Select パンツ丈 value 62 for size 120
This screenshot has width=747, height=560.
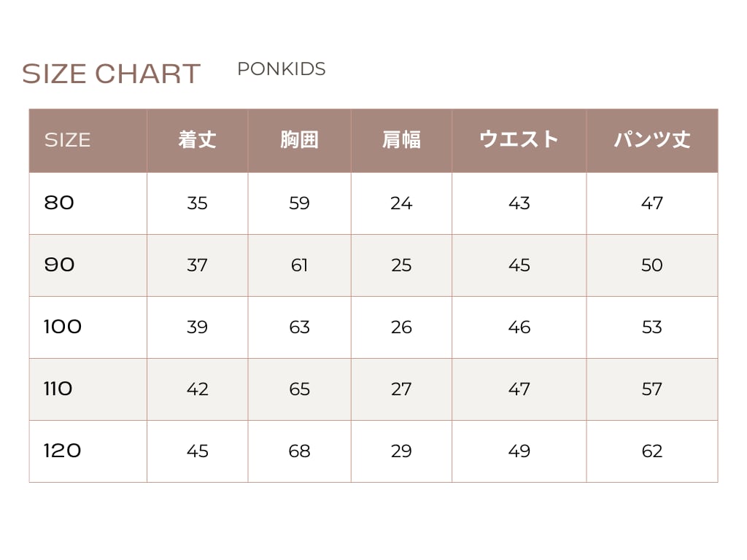pyautogui.click(x=651, y=451)
